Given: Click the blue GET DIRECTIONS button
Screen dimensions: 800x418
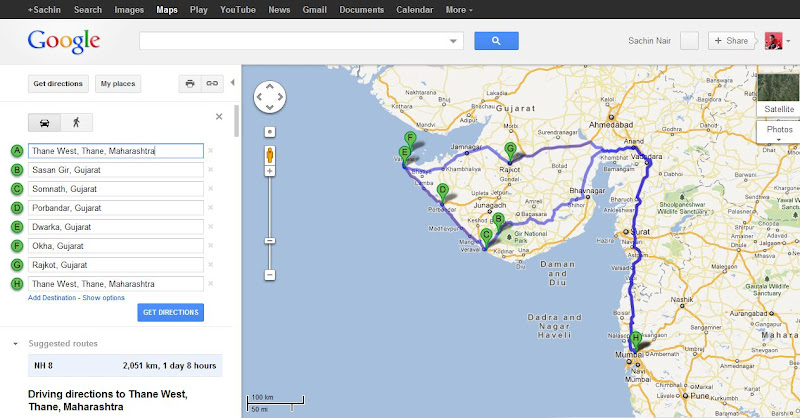Looking at the screenshot, I should (170, 312).
